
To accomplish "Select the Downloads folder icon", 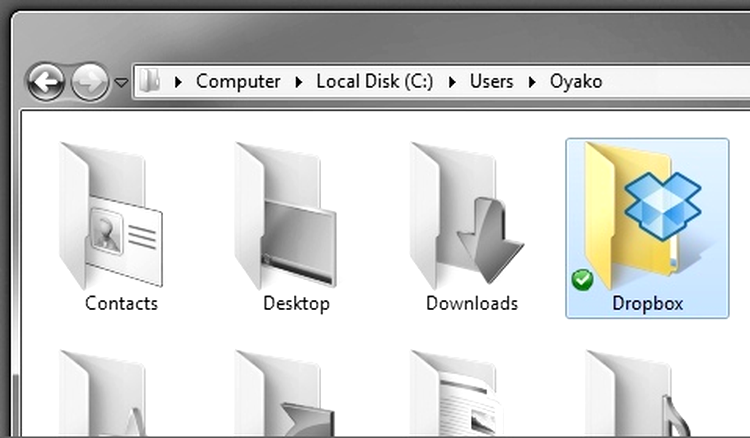I will coord(466,216).
